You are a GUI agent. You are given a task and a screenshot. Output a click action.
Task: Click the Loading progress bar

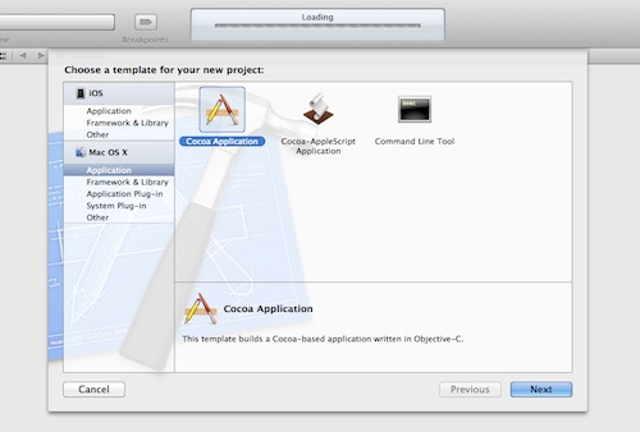point(318,26)
